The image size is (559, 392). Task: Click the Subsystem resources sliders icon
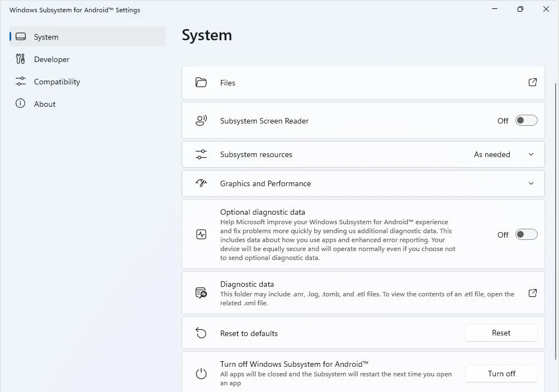point(201,154)
